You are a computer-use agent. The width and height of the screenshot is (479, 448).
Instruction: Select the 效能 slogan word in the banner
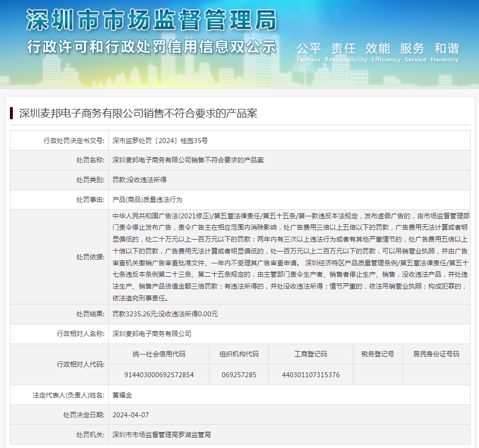378,49
